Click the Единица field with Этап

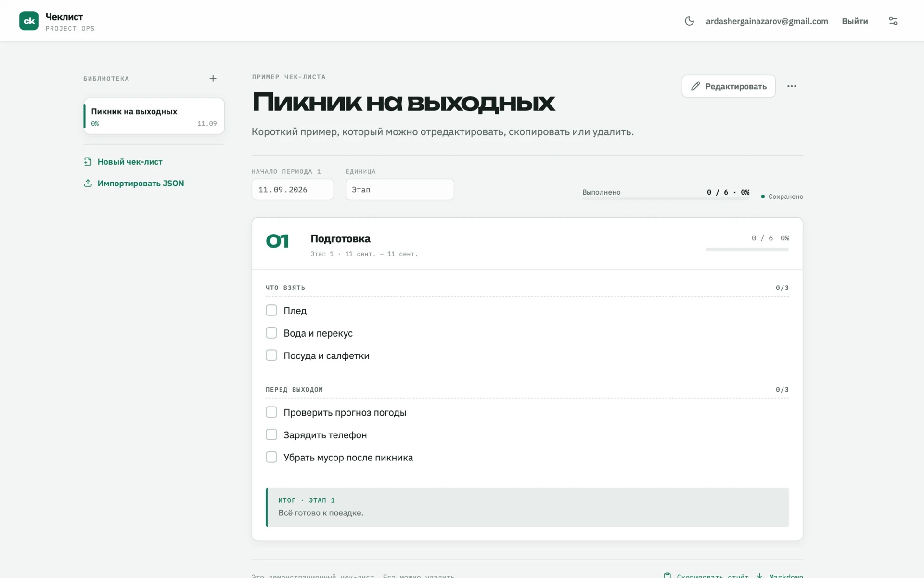click(x=399, y=190)
